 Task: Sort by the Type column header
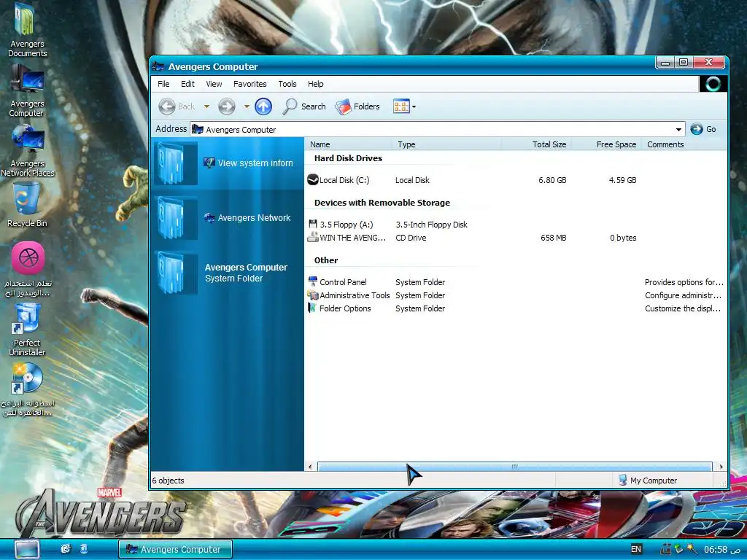pos(446,144)
